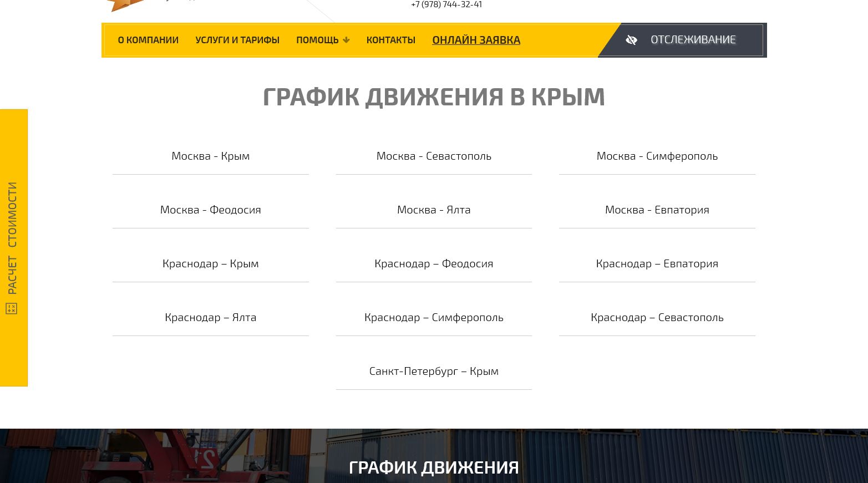The height and width of the screenshot is (483, 868).
Task: Open the Санкт-Петербург – Крым schedule
Action: 434,371
